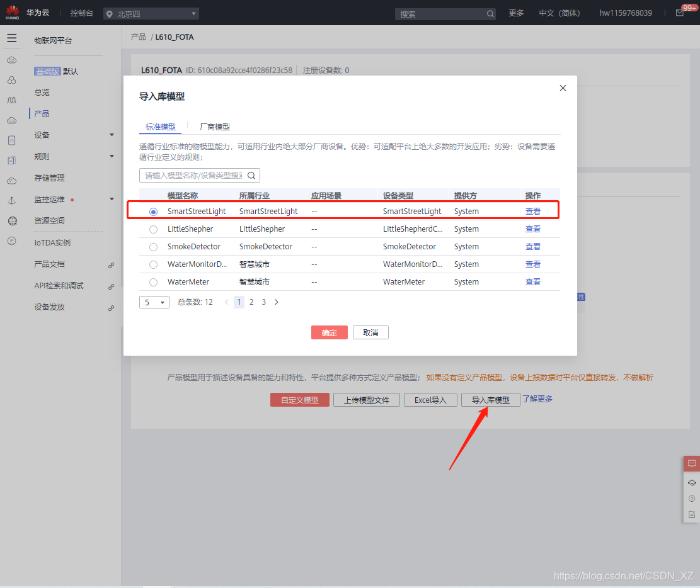Screen dimensions: 700x588
Task: Open the external link icon beside API检索和调试
Action: pyautogui.click(x=111, y=287)
